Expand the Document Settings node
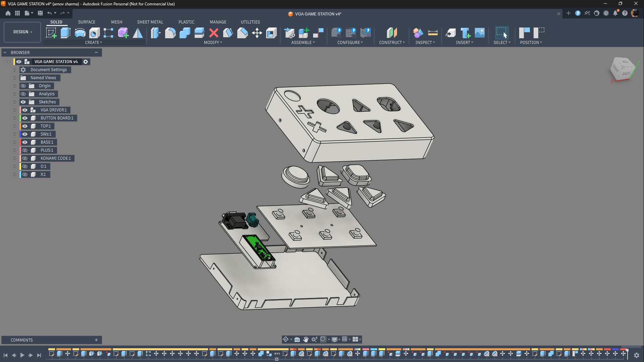 15,70
